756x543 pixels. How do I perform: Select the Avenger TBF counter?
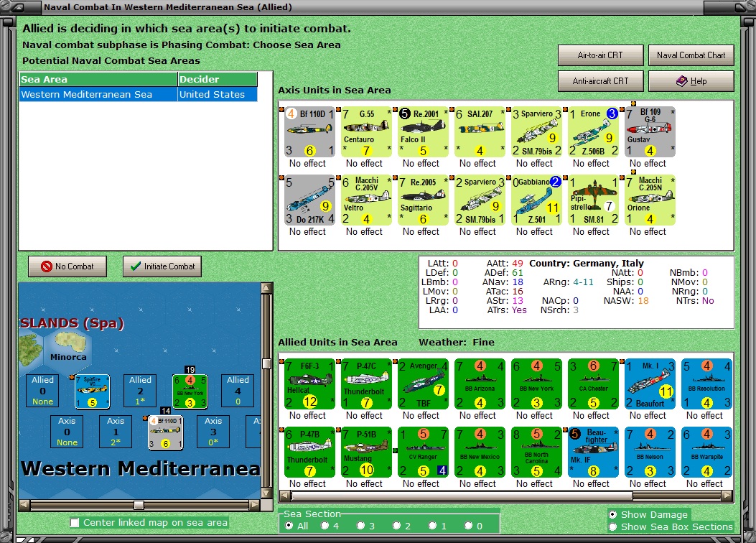pos(423,384)
